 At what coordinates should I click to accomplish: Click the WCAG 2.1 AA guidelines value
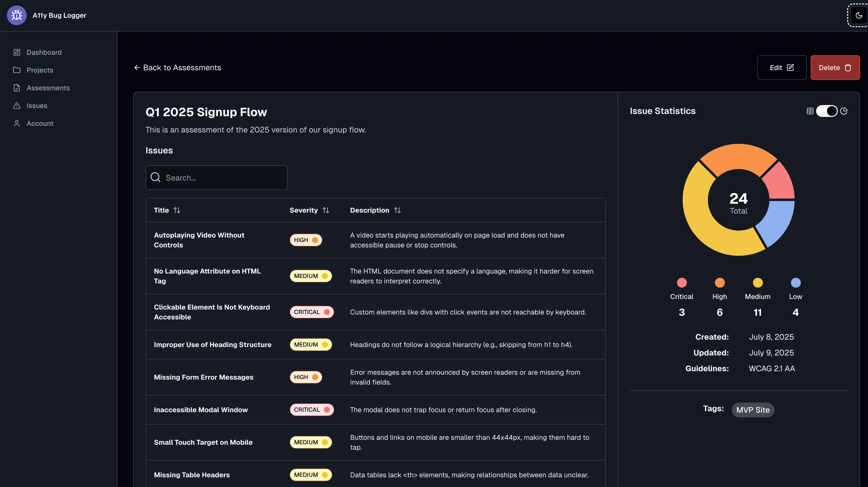(x=772, y=369)
